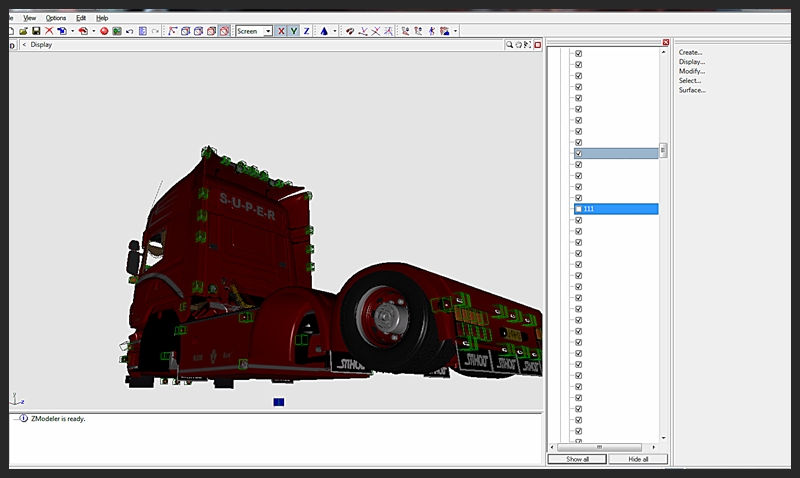Click the viewport zoom magnifier icon
800x478 pixels.
[509, 45]
